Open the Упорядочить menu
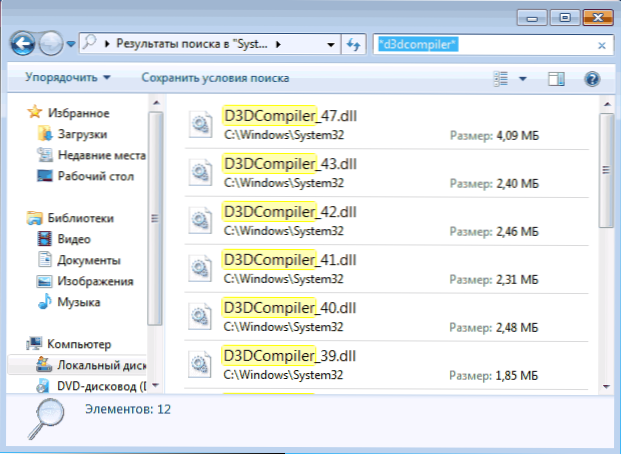This screenshot has height=454, width=621. tap(67, 78)
